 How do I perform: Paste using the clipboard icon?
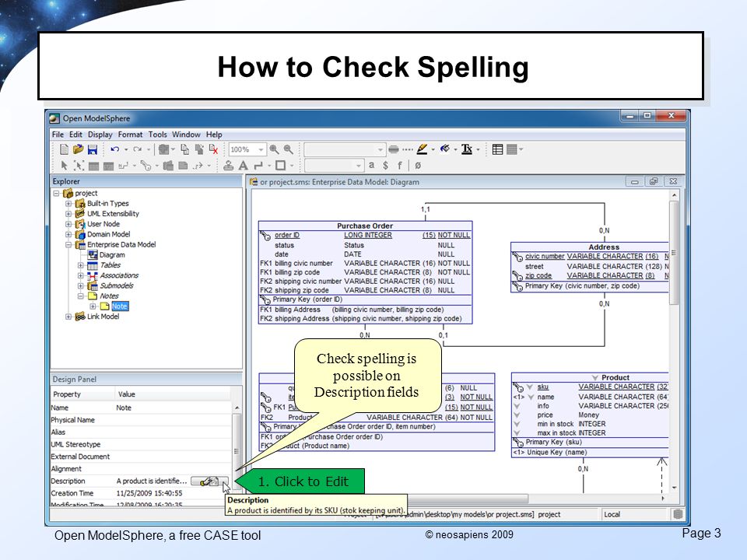click(x=199, y=149)
